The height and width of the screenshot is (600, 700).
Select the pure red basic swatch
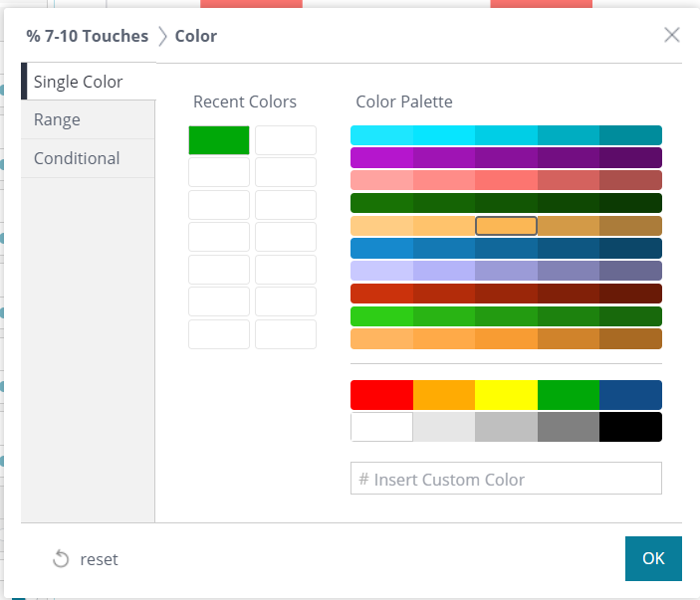[x=381, y=395]
